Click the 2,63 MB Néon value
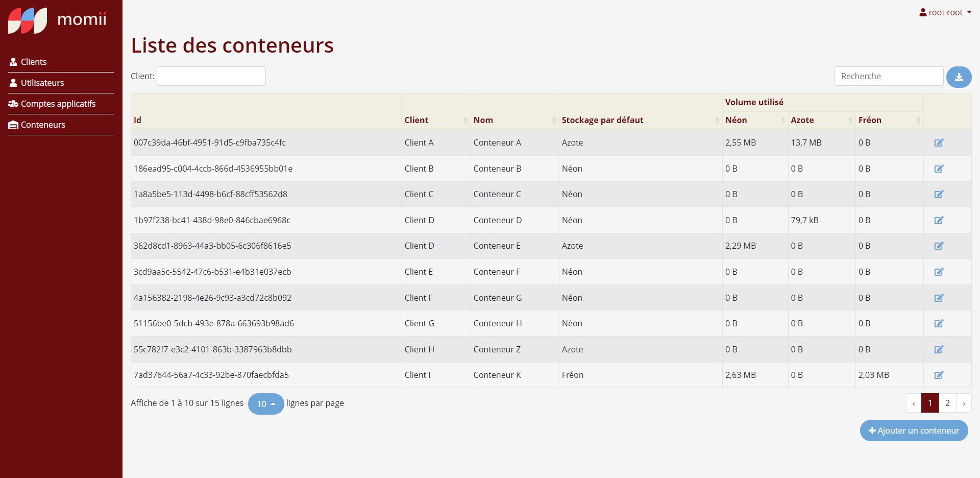Viewport: 980px width, 478px height. click(741, 375)
